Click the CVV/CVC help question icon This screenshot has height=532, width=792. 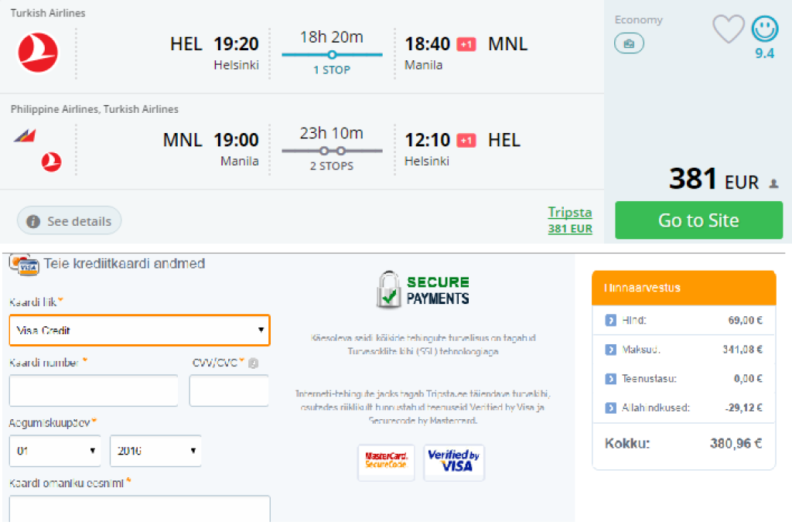[x=254, y=363]
